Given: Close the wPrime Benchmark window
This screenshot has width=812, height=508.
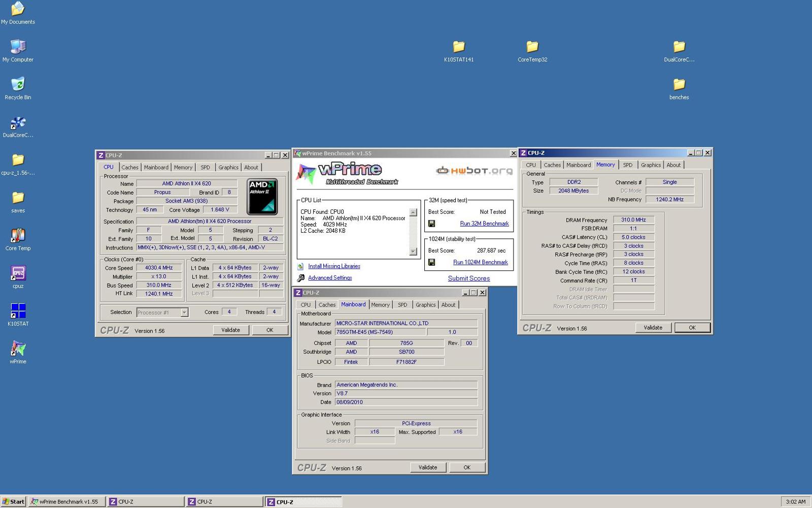Looking at the screenshot, I should click(x=513, y=153).
